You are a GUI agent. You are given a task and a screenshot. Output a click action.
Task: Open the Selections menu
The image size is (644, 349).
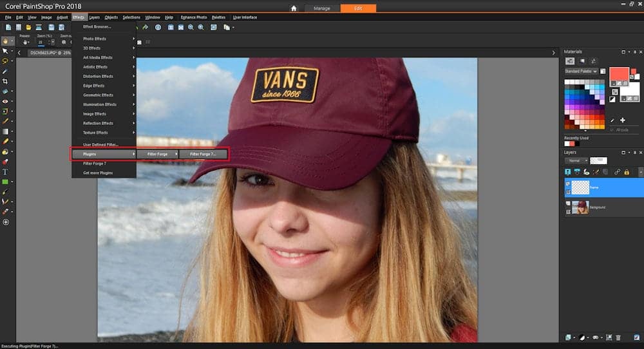tap(131, 17)
